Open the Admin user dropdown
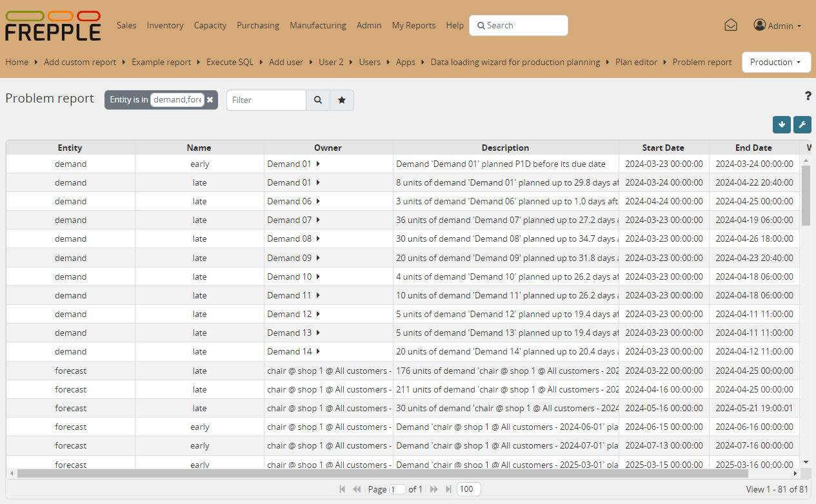Viewport: 816px width, 504px height. point(777,26)
